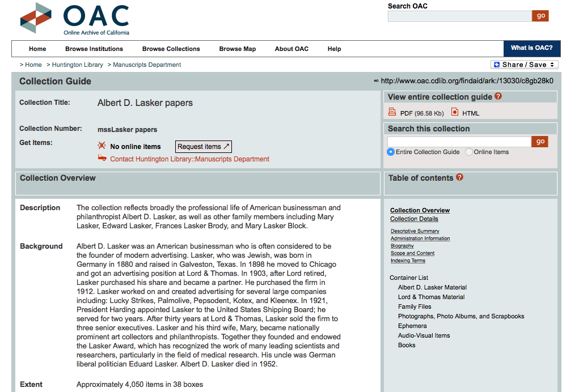The image size is (583, 392).
Task: Click the PDF document icon
Action: click(392, 112)
